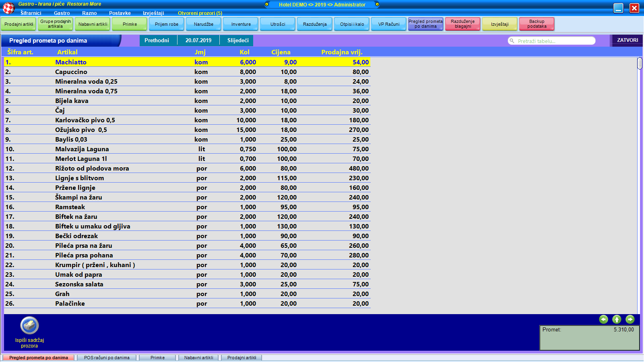
Task: Expand the Otvoreni prozori (5) menu
Action: (x=200, y=13)
